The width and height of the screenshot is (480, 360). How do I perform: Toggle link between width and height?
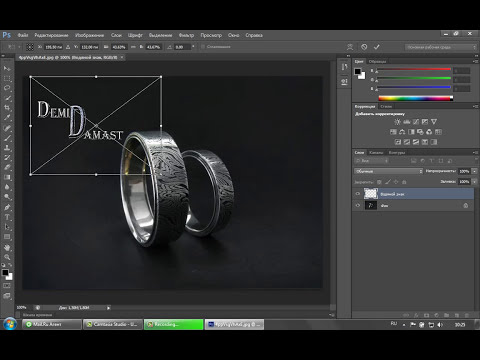pos(133,47)
